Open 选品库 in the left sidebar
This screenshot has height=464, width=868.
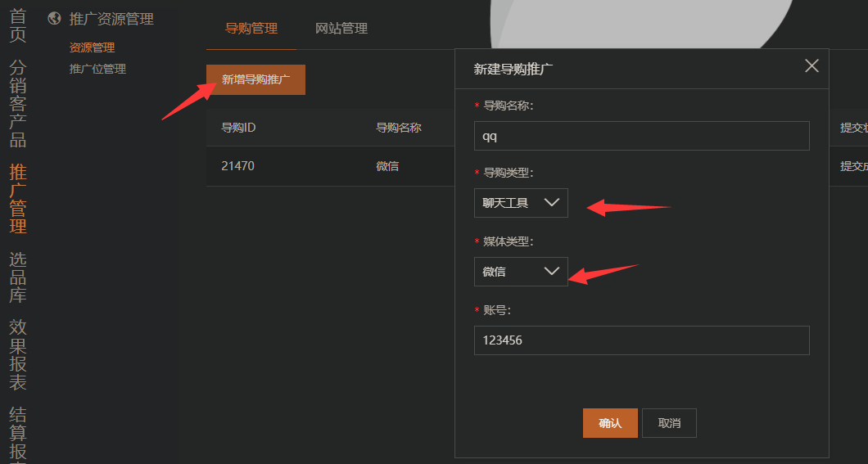pyautogui.click(x=18, y=277)
